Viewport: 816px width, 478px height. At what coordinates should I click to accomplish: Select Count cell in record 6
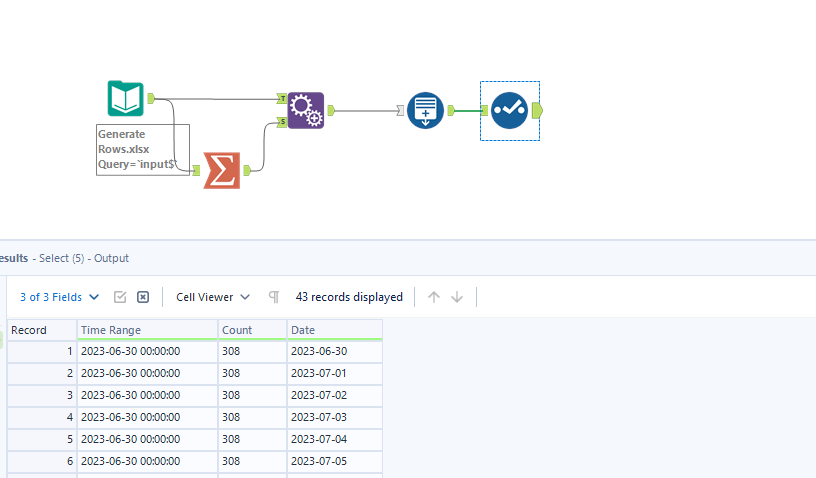pyautogui.click(x=252, y=461)
